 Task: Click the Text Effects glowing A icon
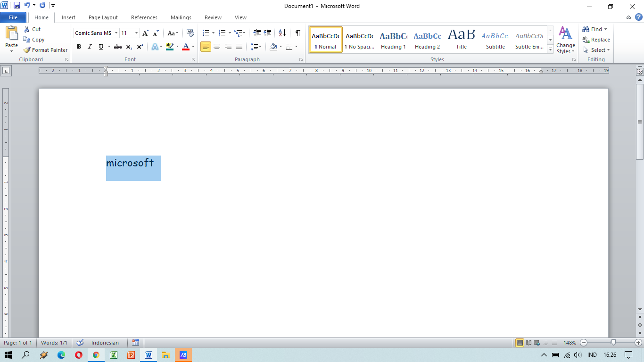click(155, 47)
